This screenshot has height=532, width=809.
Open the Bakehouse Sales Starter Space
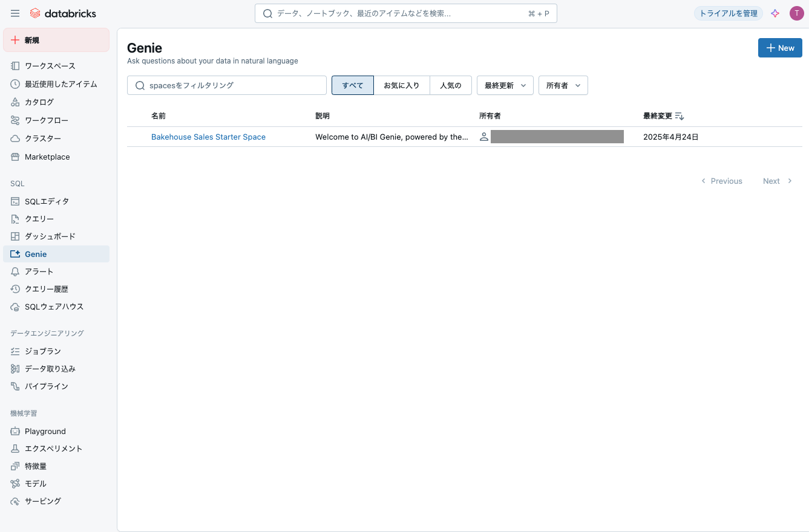208,137
